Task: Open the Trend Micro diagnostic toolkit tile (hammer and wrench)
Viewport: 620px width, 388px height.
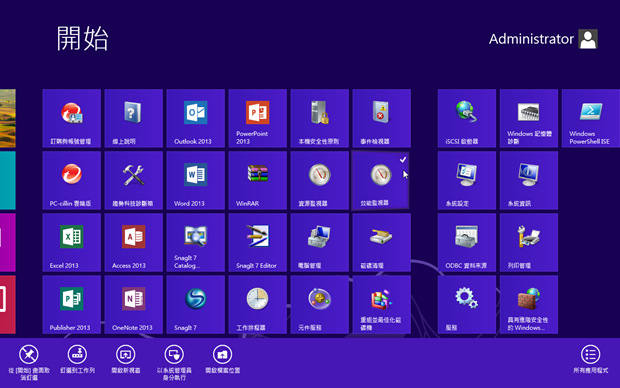Action: (134, 180)
